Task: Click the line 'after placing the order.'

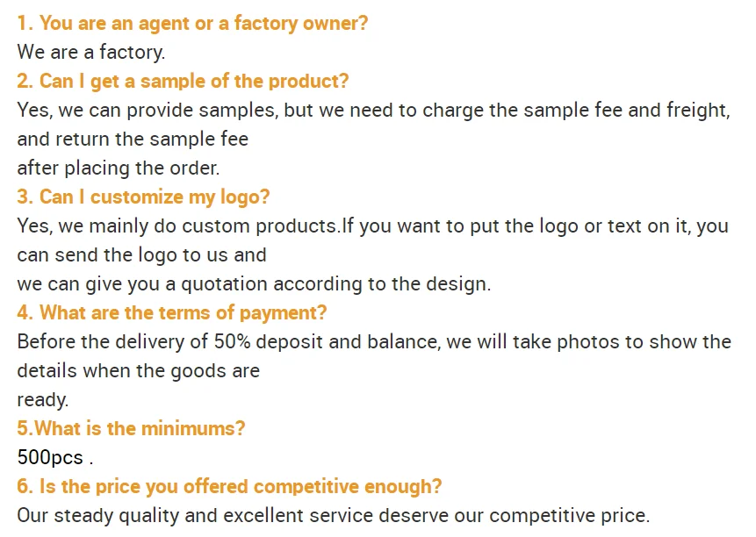Action: 119,168
